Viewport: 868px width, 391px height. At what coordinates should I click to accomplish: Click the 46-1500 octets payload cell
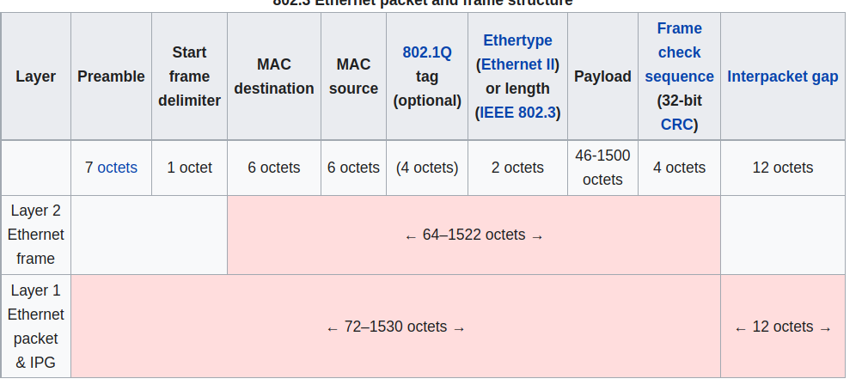click(602, 168)
